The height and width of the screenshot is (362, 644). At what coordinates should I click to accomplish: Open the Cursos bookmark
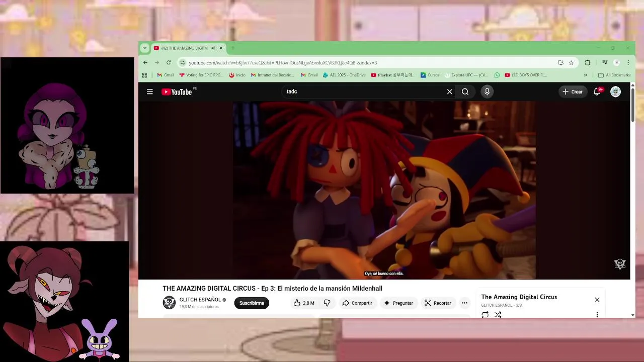(430, 75)
